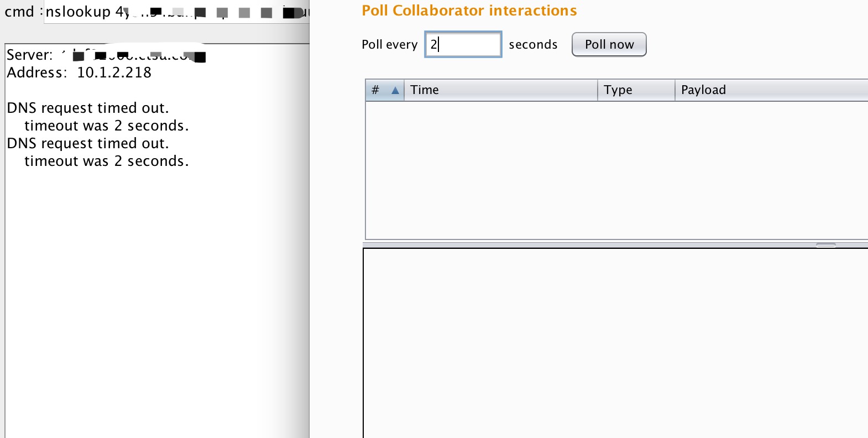Click the 'seconds' label next to the poll field
This screenshot has height=438, width=868.
tap(533, 45)
